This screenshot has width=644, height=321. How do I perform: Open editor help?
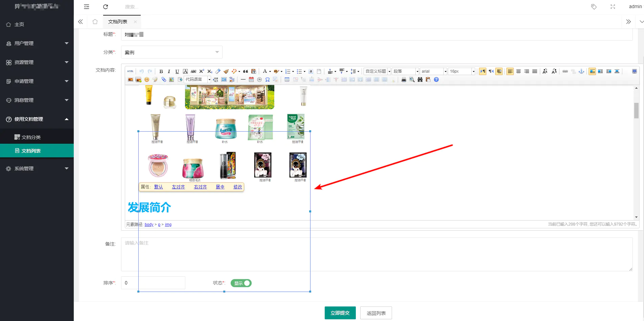[436, 79]
